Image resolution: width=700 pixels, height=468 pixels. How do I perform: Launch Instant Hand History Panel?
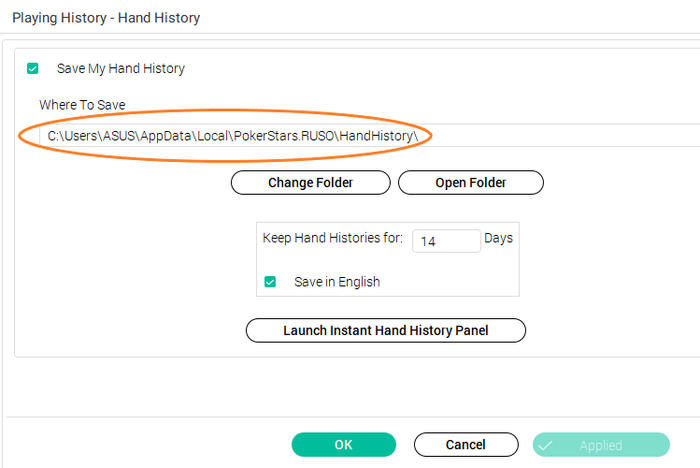[x=386, y=330]
